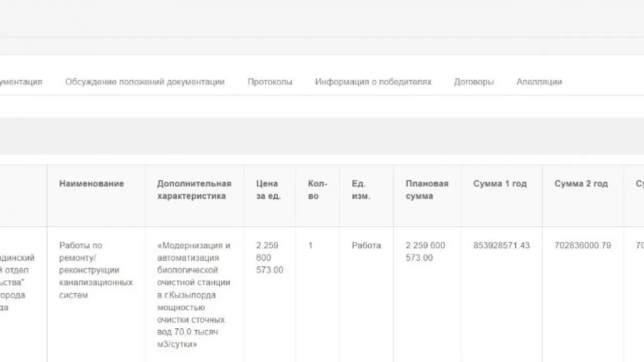Select the Работы по ремонту канализационных систем cell

pos(96,270)
